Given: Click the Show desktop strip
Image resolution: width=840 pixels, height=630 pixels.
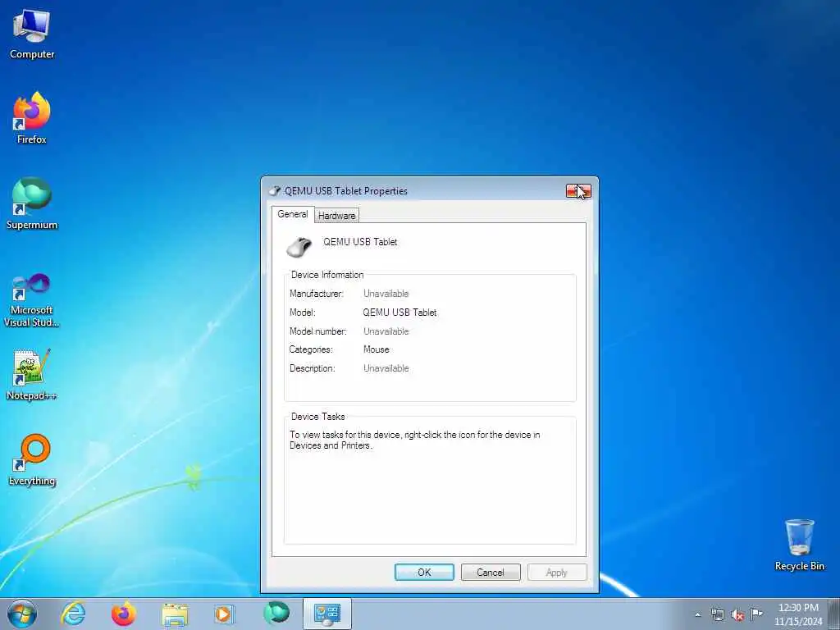Looking at the screenshot, I should (x=834, y=614).
